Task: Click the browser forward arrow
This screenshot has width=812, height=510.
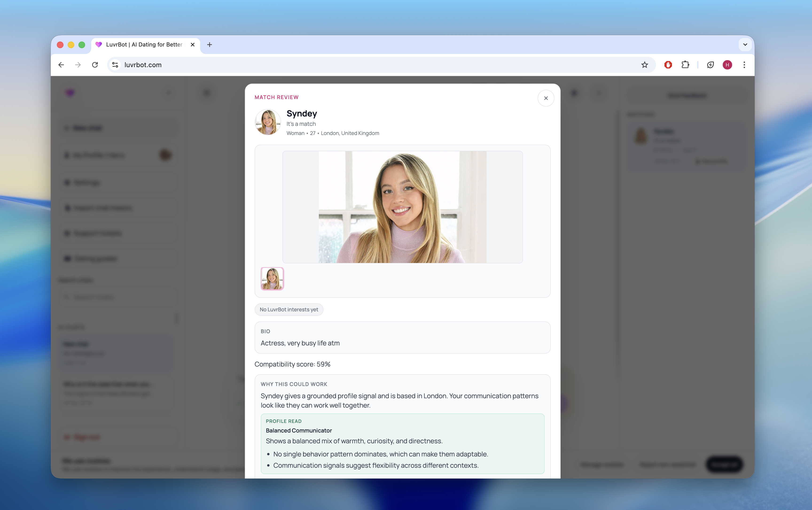Action: click(x=78, y=65)
